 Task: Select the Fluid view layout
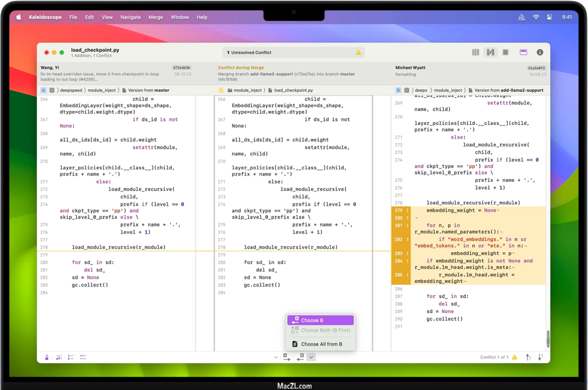coord(490,53)
